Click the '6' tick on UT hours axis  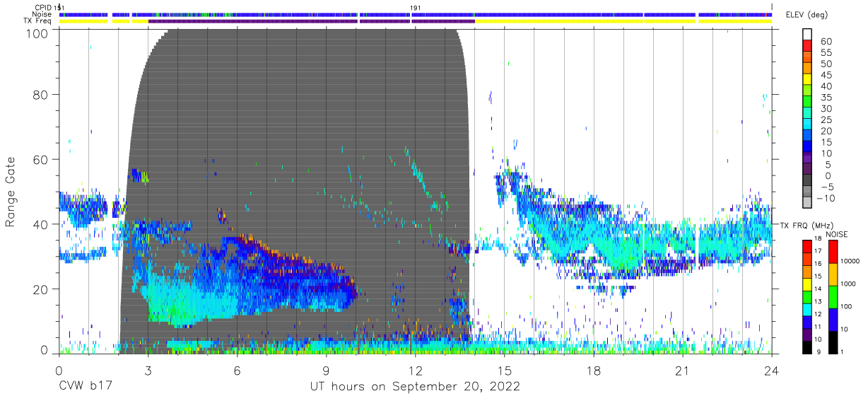coord(237,371)
